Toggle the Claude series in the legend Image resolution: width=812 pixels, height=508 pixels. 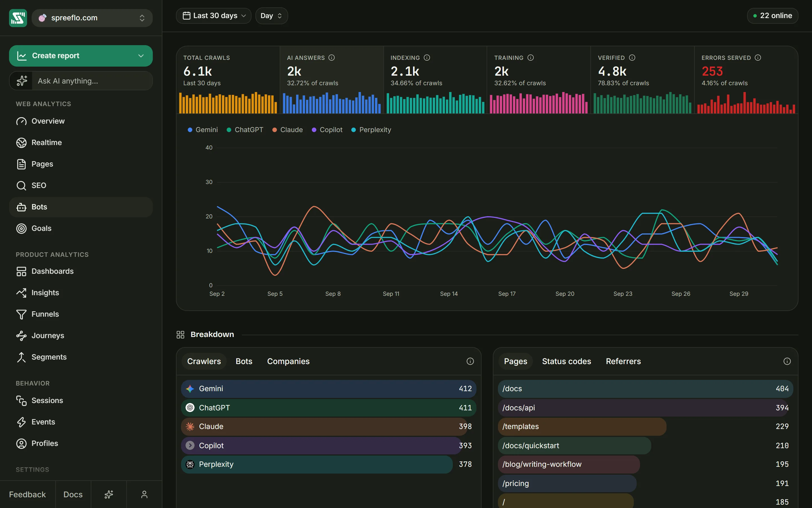pyautogui.click(x=288, y=130)
